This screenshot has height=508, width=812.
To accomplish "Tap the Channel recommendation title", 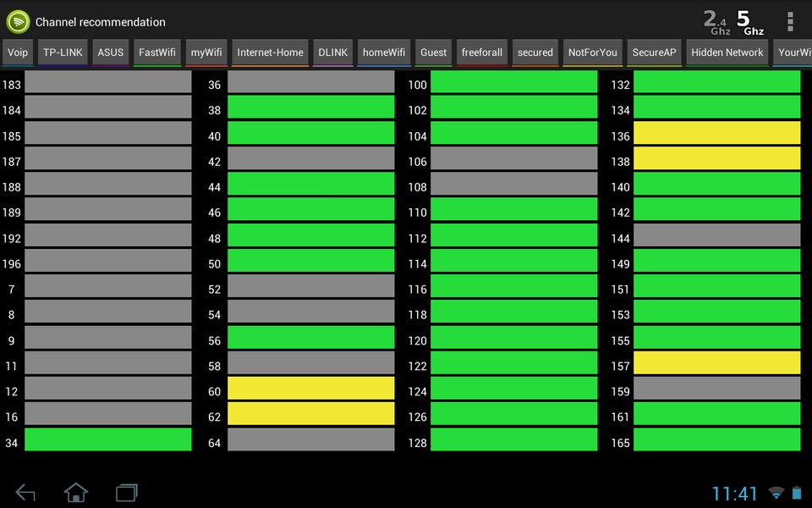I will click(x=101, y=22).
